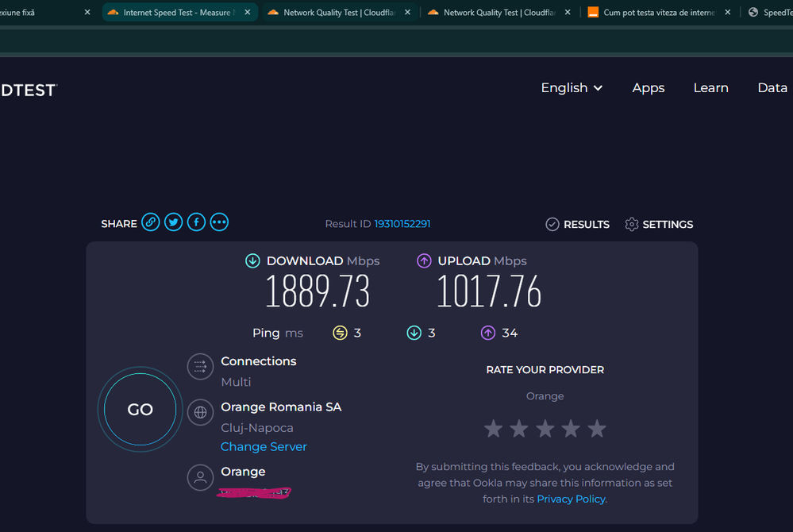This screenshot has width=793, height=532.
Task: Click the Change Server link
Action: tap(264, 446)
